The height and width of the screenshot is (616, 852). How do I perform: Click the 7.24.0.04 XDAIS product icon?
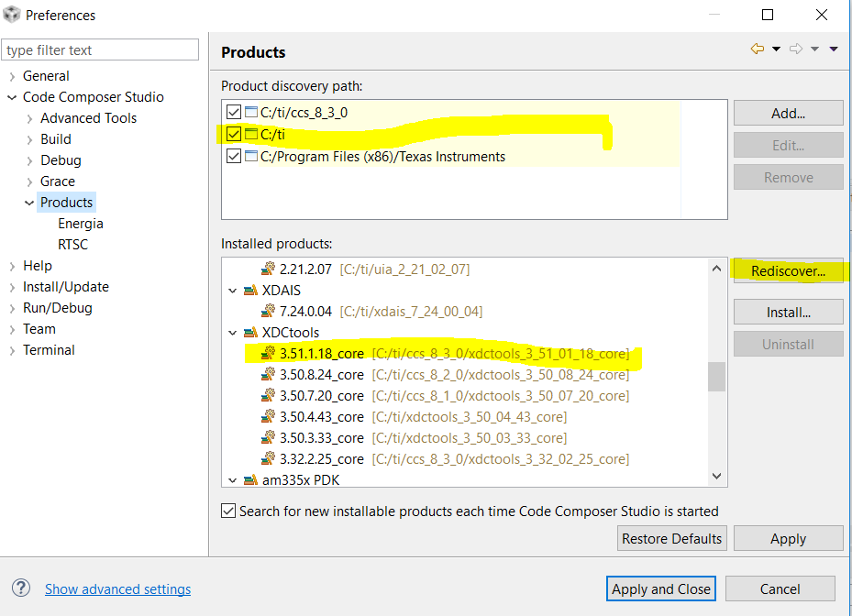pos(268,311)
